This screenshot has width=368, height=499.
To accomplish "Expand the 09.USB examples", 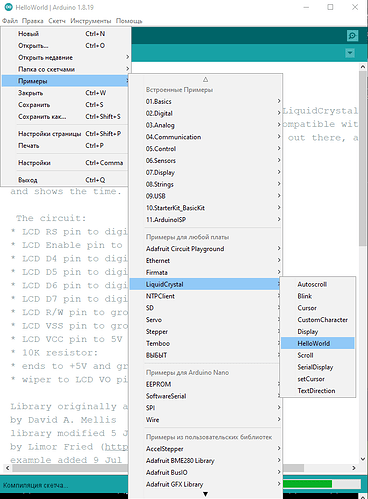I will (x=206, y=196).
